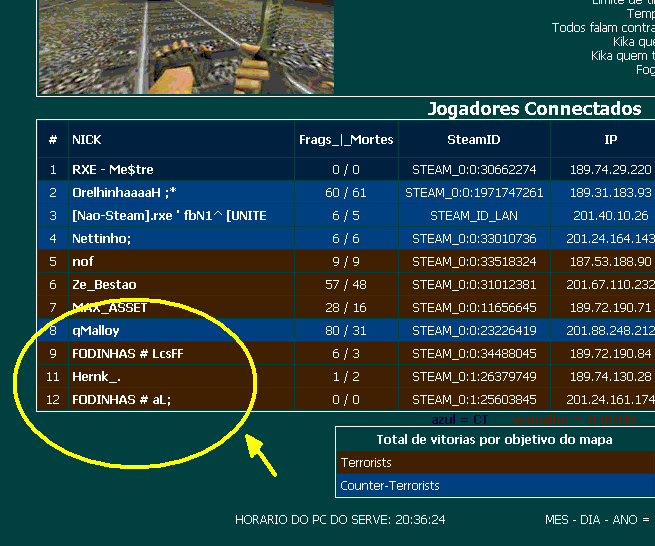655x546 pixels.
Task: Select Ze_Bestao player name
Action: (x=104, y=284)
